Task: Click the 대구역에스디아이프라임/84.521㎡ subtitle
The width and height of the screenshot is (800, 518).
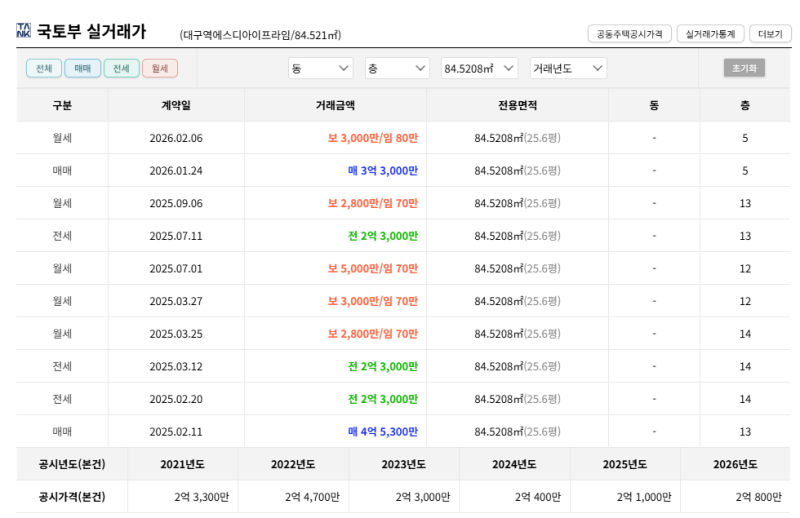Action: 260,35
